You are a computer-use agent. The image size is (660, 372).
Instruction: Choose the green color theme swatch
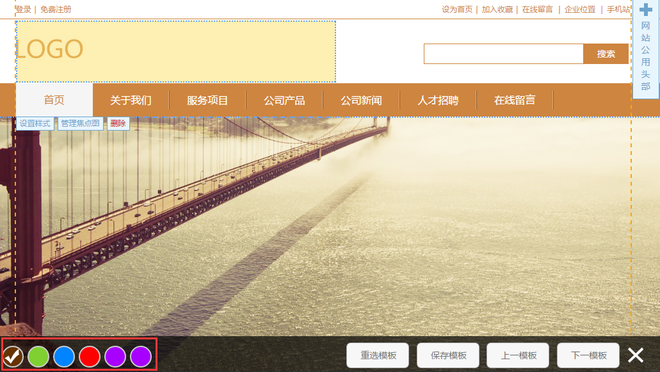click(x=39, y=356)
